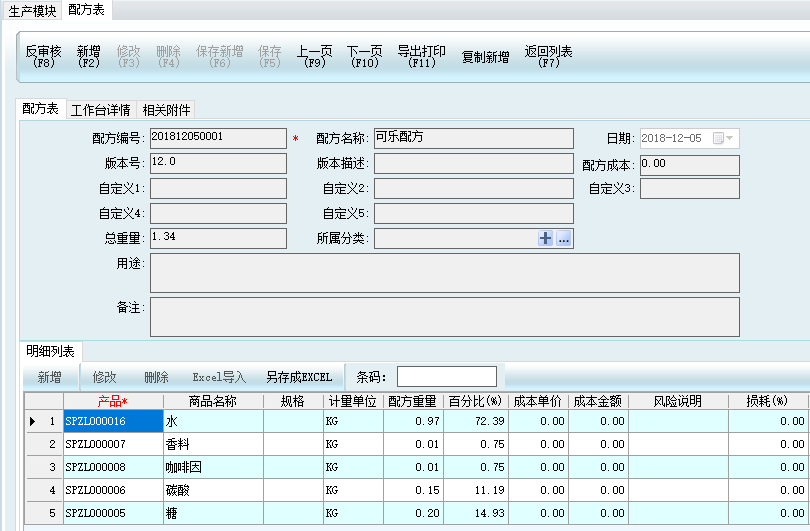Click the 条码 input field
Viewport: 810px width, 531px height.
click(446, 377)
